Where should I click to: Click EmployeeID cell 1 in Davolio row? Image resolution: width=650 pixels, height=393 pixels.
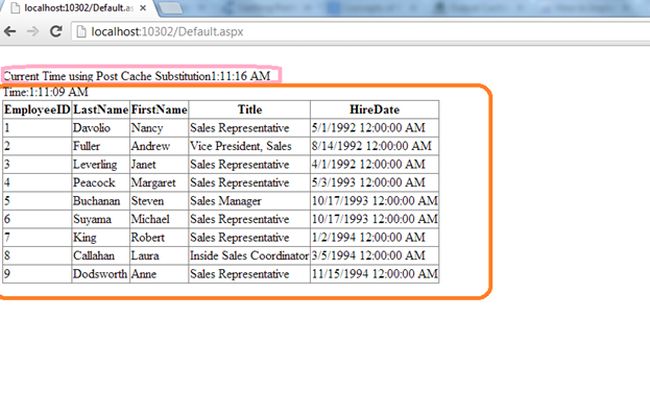point(37,128)
